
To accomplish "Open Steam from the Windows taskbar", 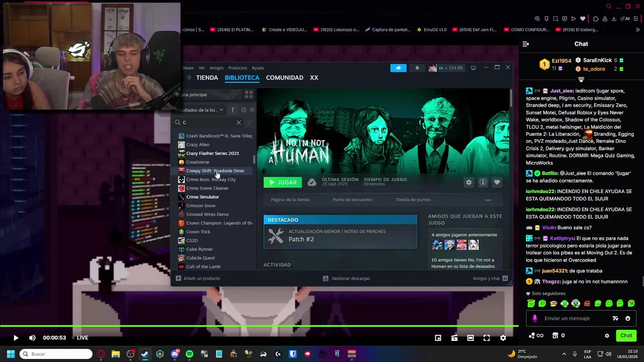I will click(x=145, y=354).
